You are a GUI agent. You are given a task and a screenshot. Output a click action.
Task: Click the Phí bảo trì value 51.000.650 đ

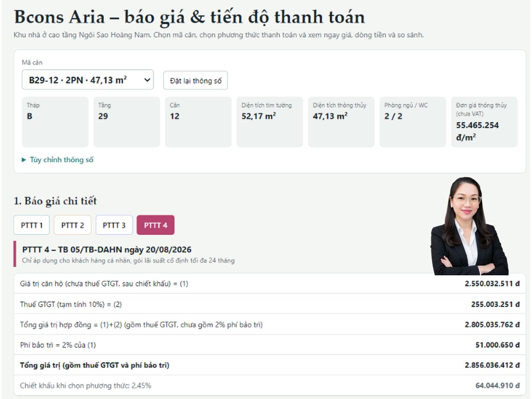coord(497,345)
